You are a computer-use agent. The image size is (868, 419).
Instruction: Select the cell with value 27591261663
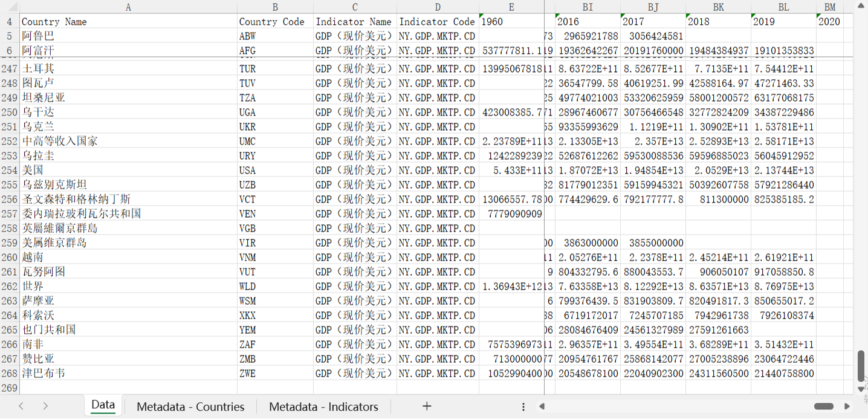click(718, 330)
